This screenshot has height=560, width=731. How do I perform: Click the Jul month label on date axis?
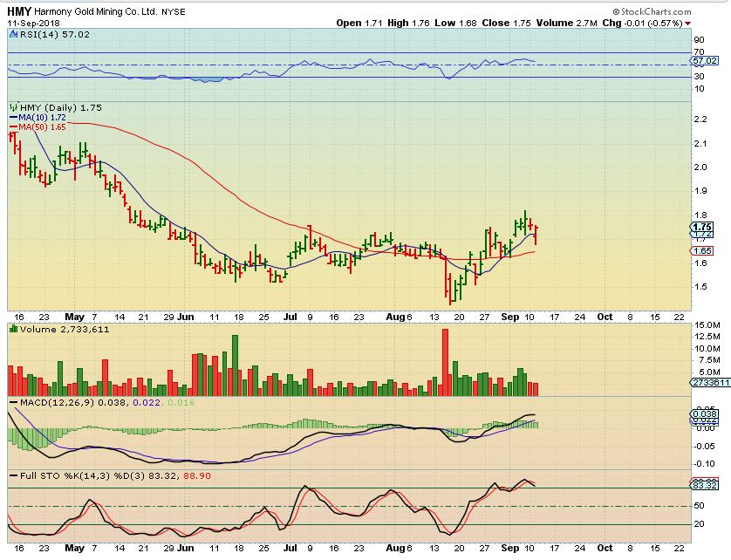pyautogui.click(x=290, y=318)
